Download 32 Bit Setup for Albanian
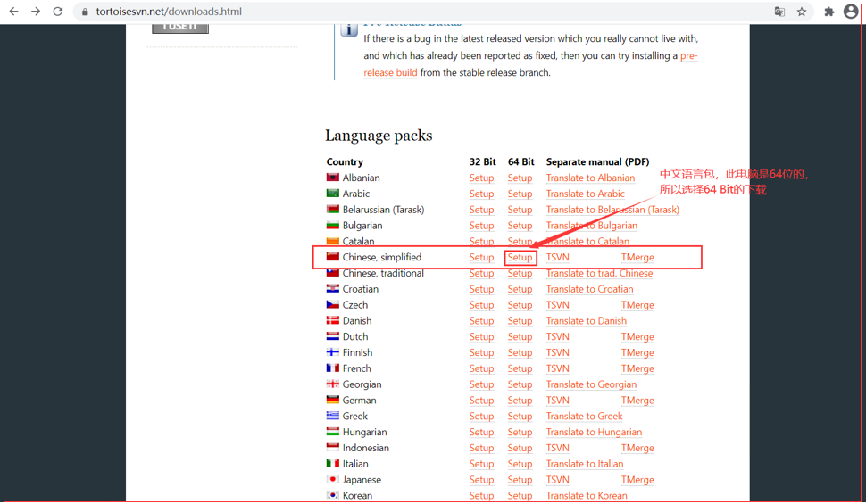This screenshot has height=504, width=866. coord(481,178)
